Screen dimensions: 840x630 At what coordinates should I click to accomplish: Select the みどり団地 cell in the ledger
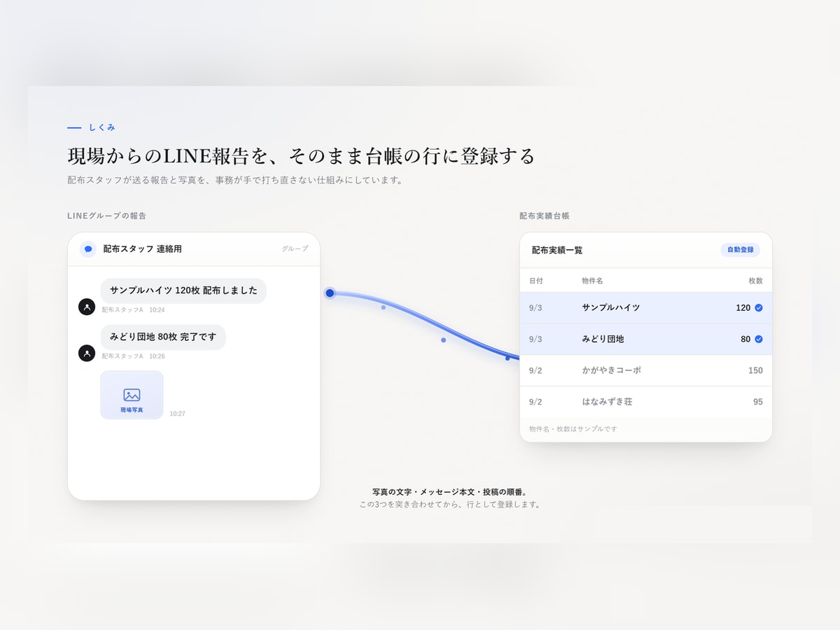tap(603, 339)
